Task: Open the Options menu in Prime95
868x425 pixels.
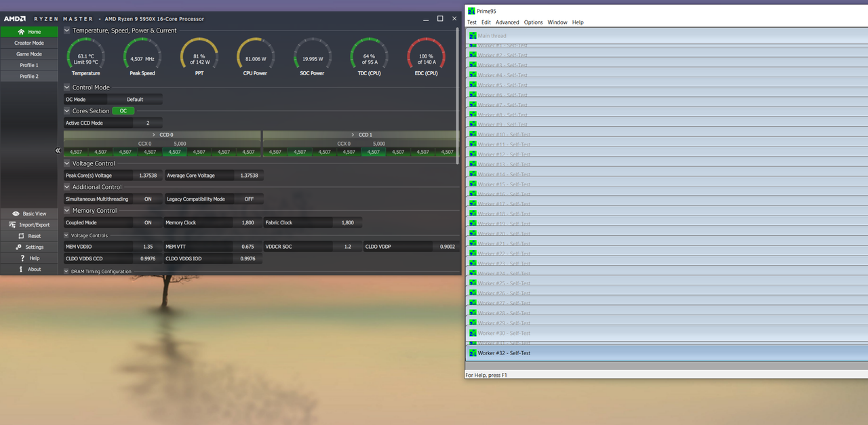Action: pos(533,22)
